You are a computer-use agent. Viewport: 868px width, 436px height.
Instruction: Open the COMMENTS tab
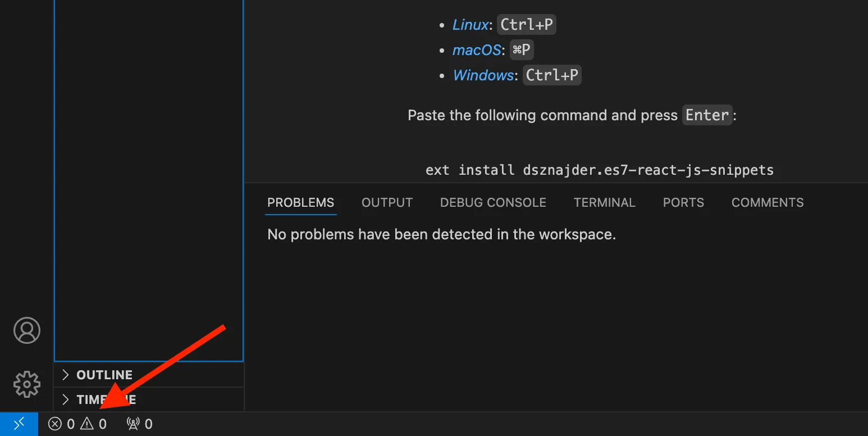click(767, 202)
